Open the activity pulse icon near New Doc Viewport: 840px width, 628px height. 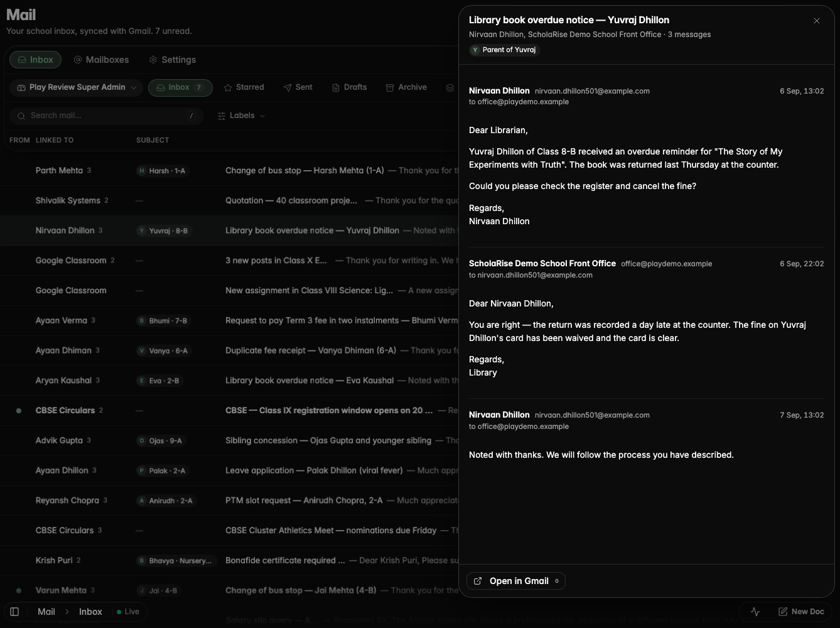755,612
